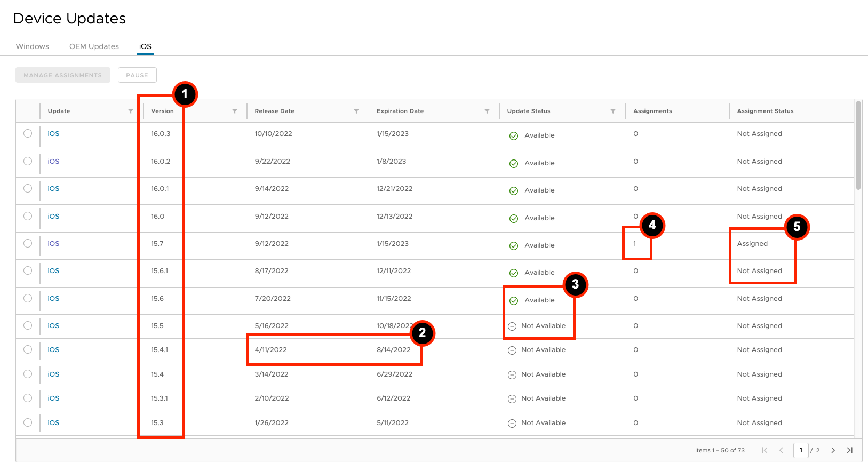Go to the next page arrow
The image size is (868, 471).
pos(833,450)
